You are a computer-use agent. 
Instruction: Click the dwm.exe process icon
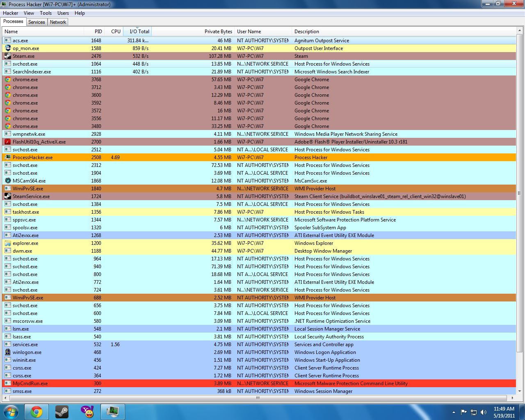(8, 251)
